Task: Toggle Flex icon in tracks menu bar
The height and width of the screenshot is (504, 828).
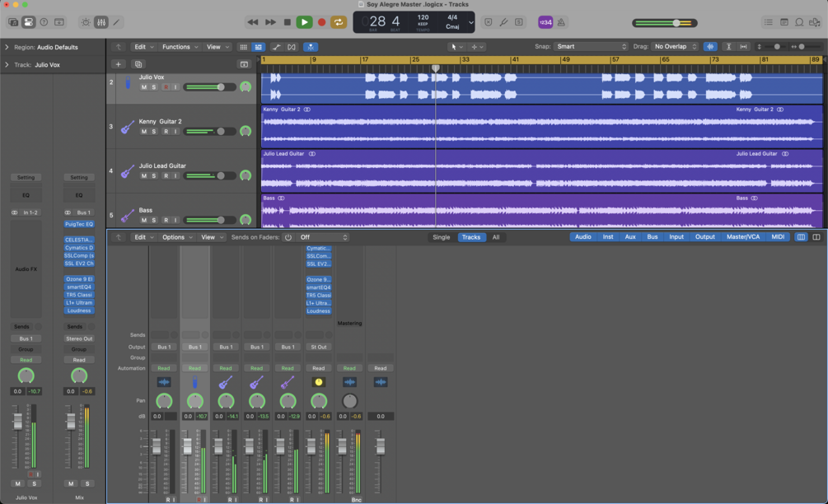Action: [x=292, y=47]
